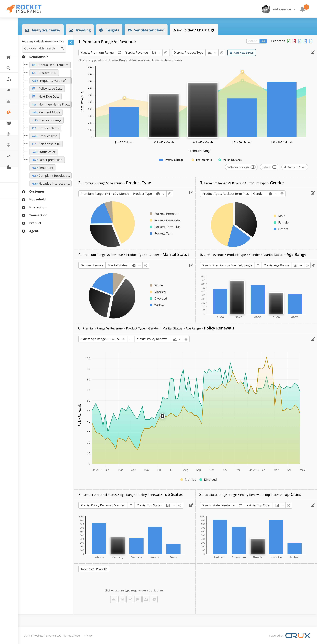Open the signpost directions sidebar icon
317x644 pixels.
pyautogui.click(x=8, y=145)
